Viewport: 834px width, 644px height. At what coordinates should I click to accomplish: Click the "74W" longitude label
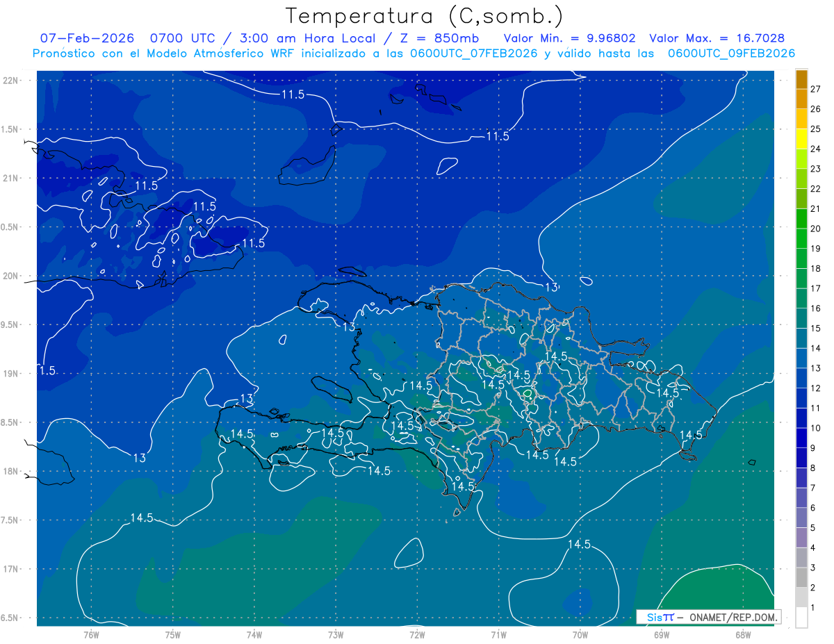pyautogui.click(x=254, y=636)
